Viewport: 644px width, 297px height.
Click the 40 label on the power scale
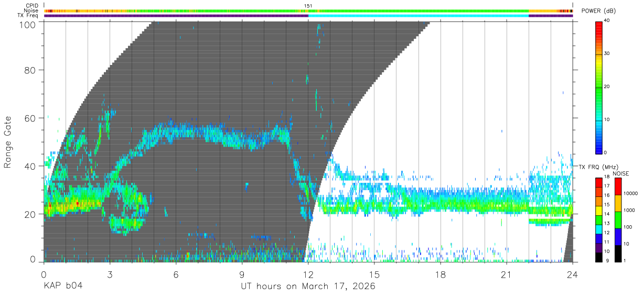click(607, 21)
